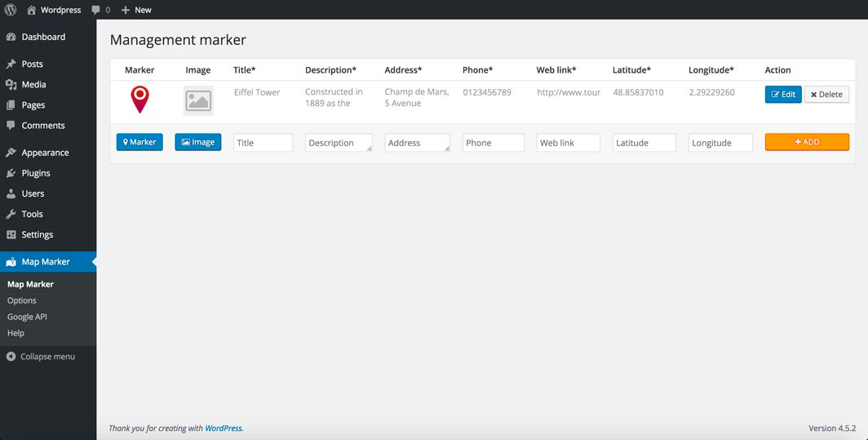Click the Posts pushpin icon
The image size is (868, 440).
pos(11,64)
